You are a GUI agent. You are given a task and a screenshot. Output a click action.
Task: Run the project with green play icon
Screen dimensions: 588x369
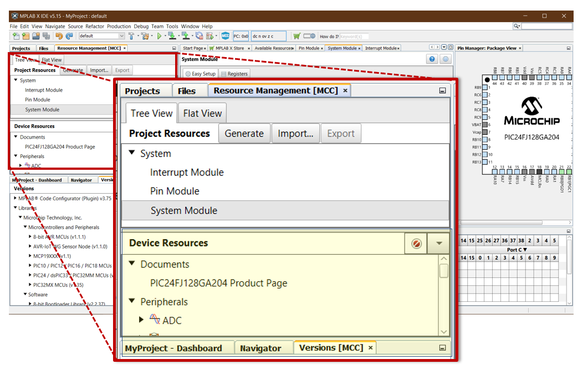[x=159, y=36]
